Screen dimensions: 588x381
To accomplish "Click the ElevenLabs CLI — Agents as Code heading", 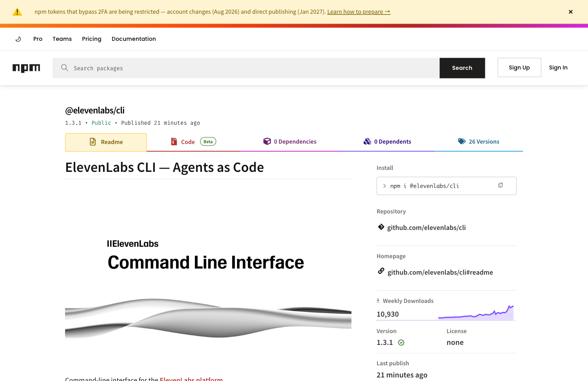I will point(165,168).
